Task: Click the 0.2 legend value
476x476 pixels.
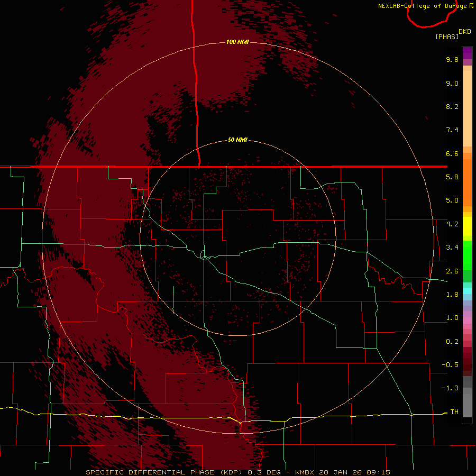Action: click(x=452, y=342)
